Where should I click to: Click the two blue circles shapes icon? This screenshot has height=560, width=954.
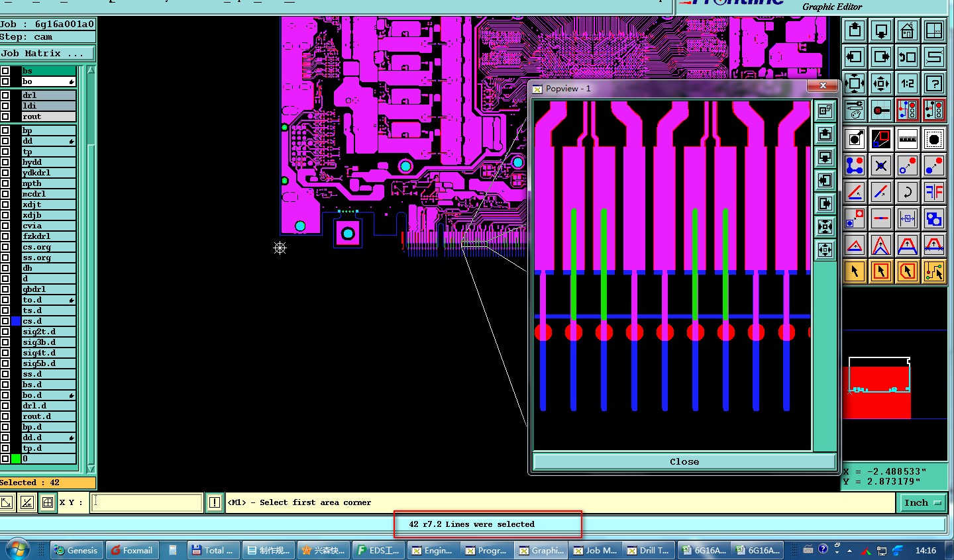point(934,218)
